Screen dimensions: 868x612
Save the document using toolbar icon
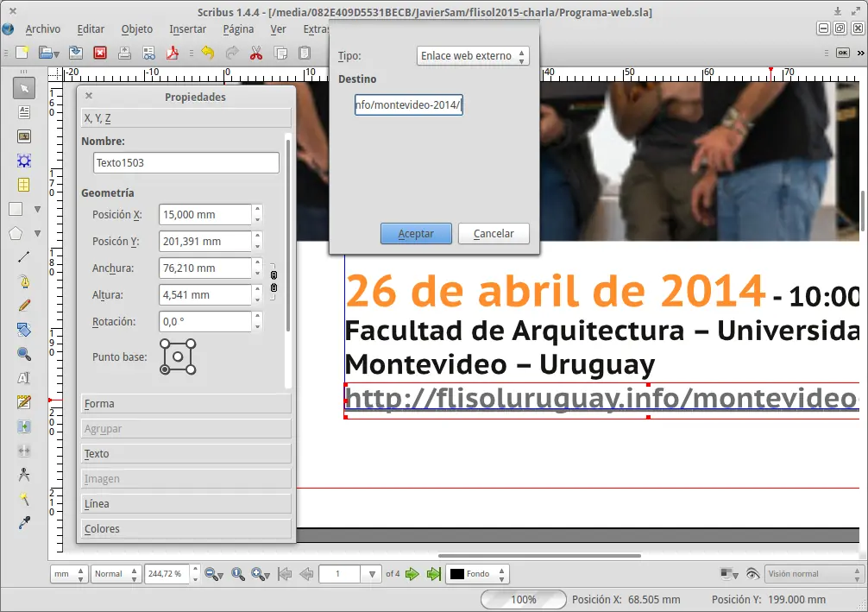click(76, 53)
